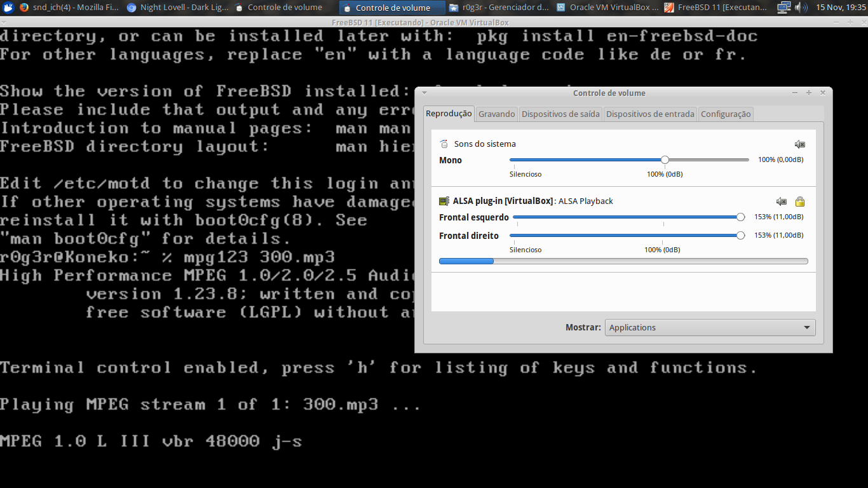Image resolution: width=868 pixels, height=488 pixels.
Task: Select the Dispositivos de entrada tab
Action: pos(649,114)
